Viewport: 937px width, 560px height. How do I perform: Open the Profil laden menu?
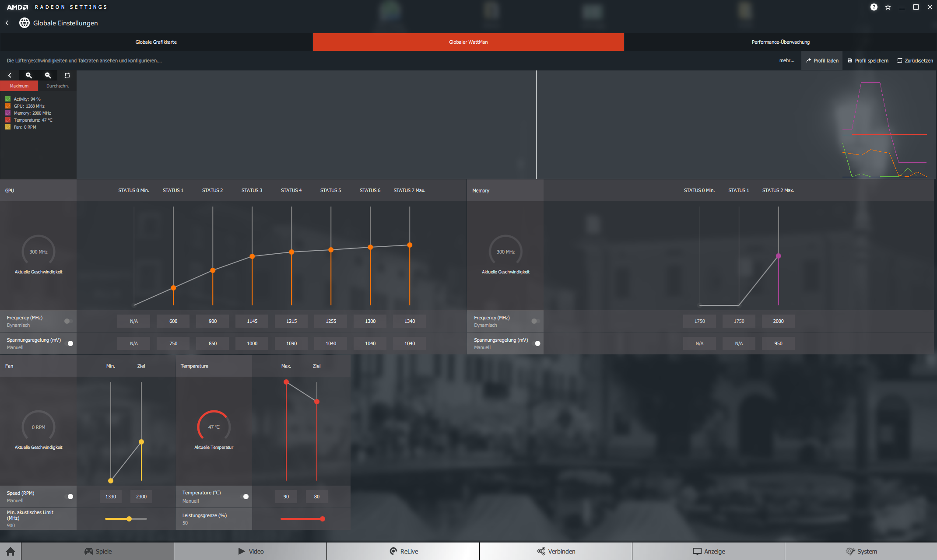pos(822,60)
